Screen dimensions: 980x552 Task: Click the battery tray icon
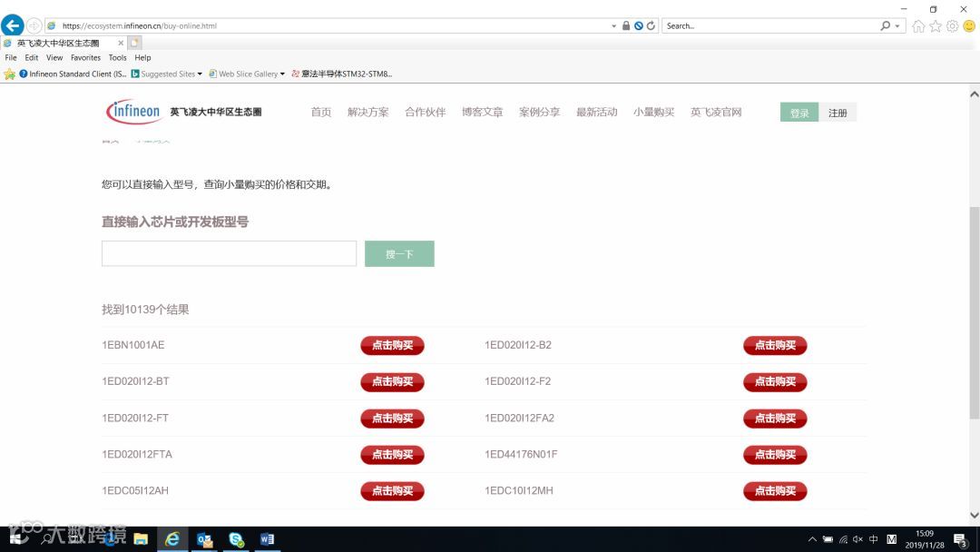[x=828, y=539]
